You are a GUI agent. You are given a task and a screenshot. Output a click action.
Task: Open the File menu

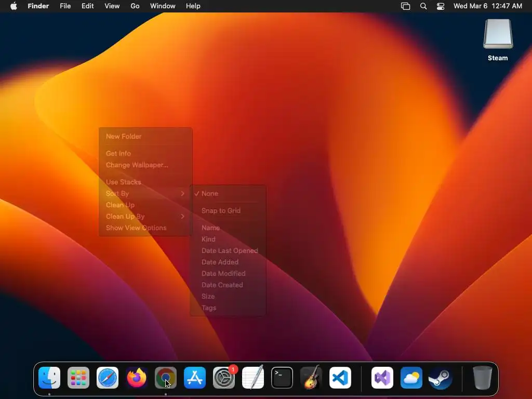coord(65,6)
